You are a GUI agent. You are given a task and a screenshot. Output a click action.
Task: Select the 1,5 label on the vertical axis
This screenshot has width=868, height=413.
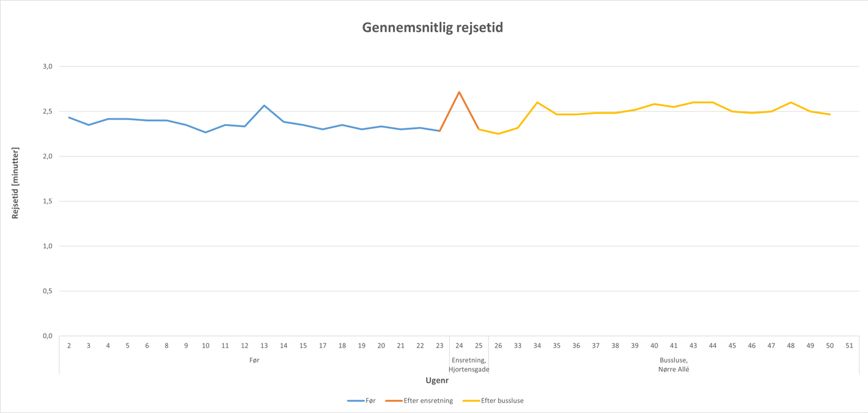coord(46,201)
